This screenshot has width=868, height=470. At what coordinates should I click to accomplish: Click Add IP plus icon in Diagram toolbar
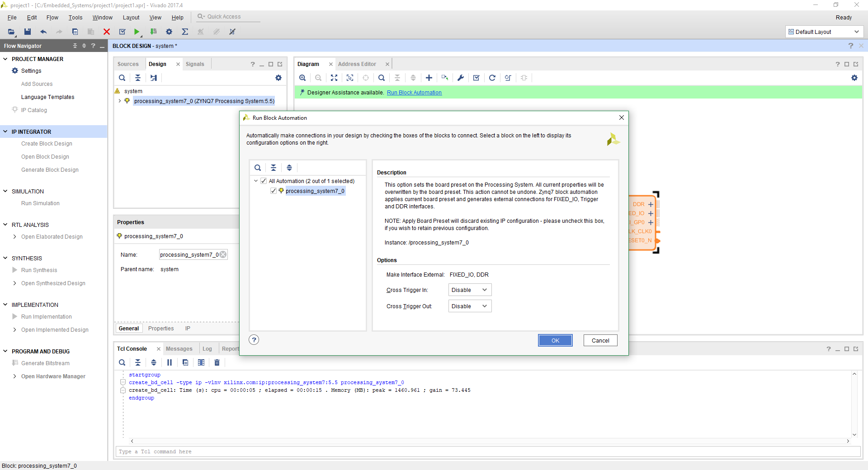(429, 78)
